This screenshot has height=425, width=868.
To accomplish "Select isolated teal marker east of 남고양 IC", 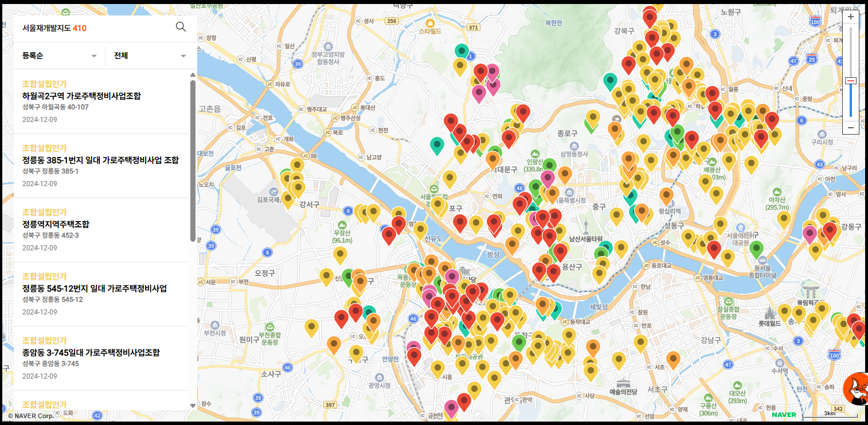I will [437, 145].
